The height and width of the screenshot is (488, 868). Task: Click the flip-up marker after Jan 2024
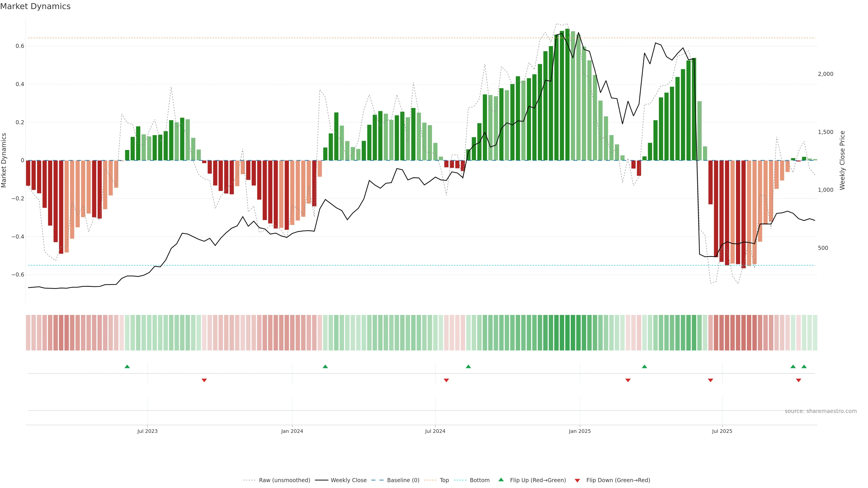(x=325, y=366)
